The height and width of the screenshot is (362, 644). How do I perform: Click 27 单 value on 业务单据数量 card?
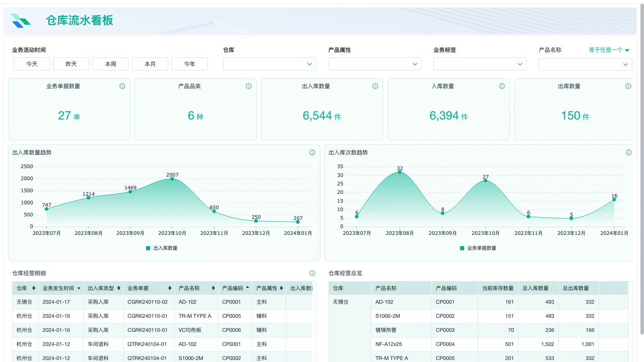[69, 116]
